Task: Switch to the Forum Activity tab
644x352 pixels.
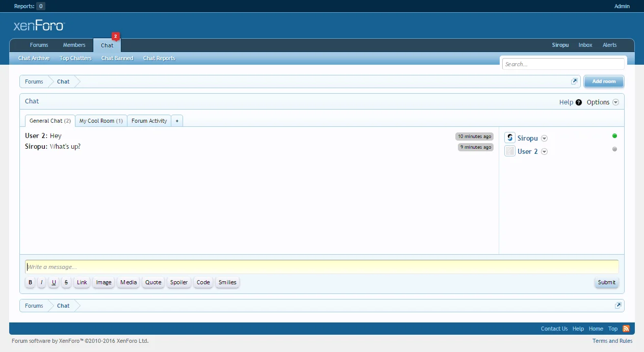Action: point(149,121)
